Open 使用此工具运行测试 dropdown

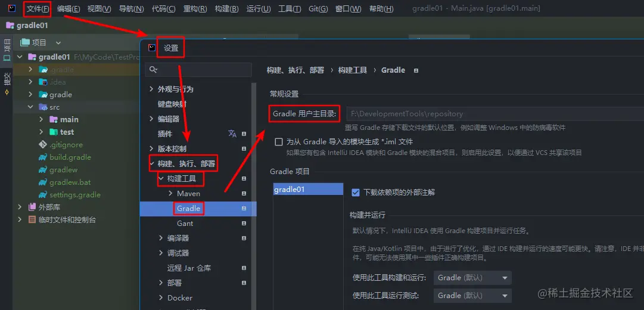coord(472,296)
